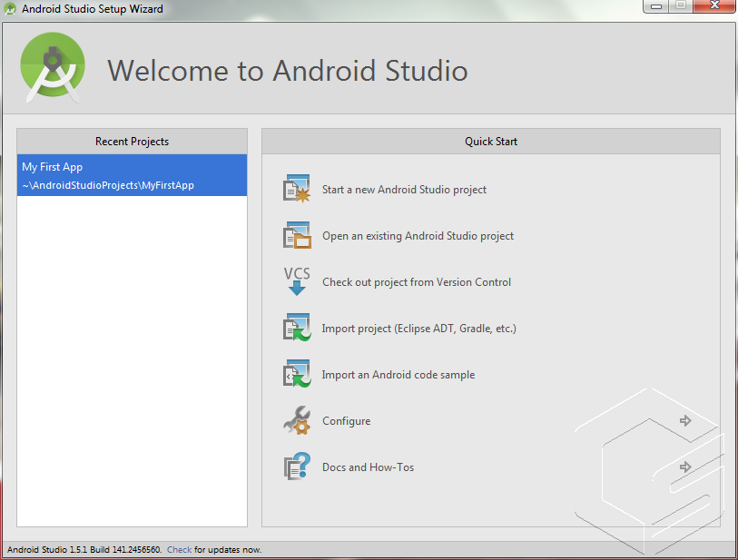The height and width of the screenshot is (560, 738).
Task: Close the Android Studio Setup Wizard window
Action: click(714, 6)
